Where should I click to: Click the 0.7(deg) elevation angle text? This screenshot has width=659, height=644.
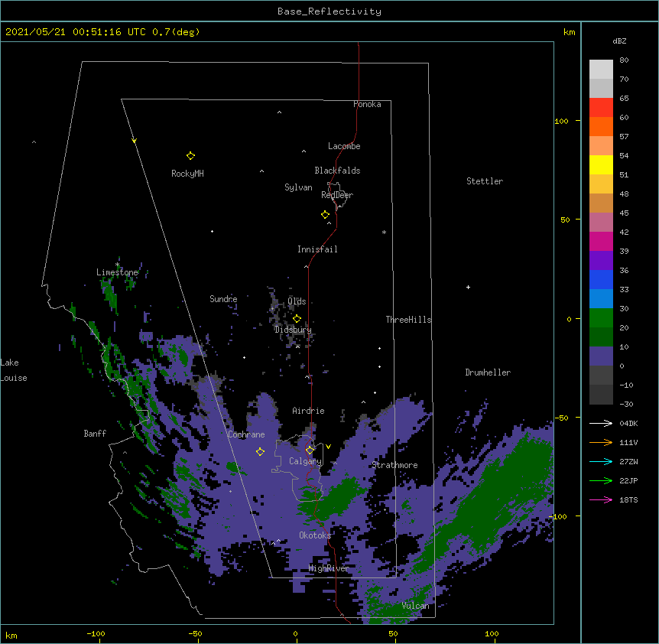pyautogui.click(x=176, y=32)
